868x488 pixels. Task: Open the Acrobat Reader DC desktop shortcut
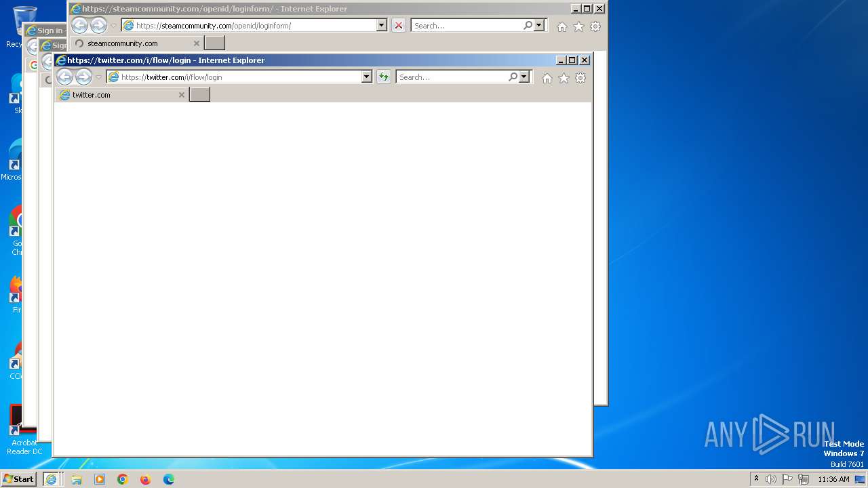[24, 430]
